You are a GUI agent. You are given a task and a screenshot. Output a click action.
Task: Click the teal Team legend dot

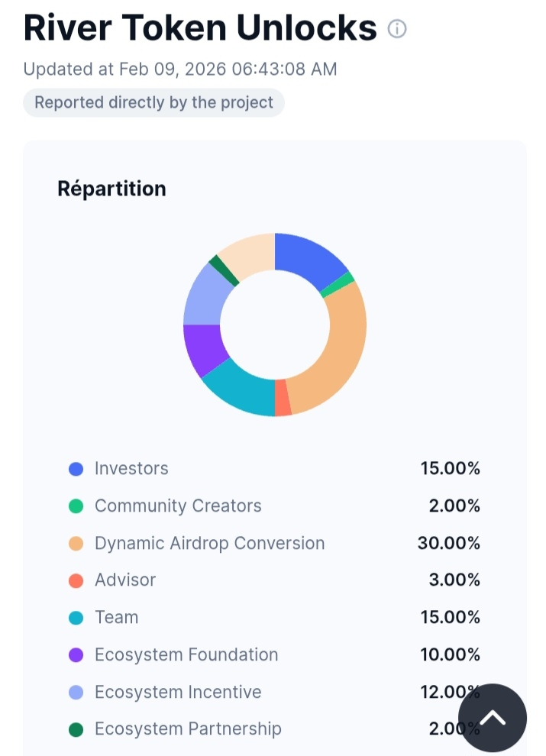76,618
